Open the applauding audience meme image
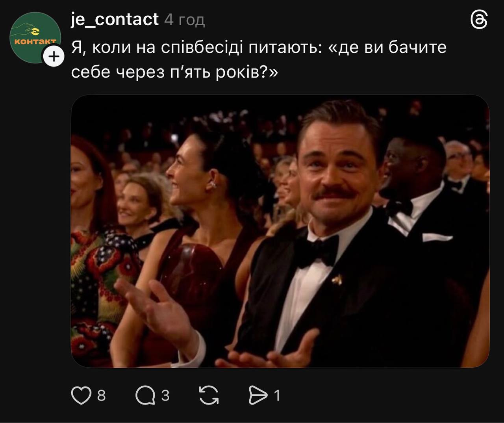The width and height of the screenshot is (504, 423). [280, 231]
